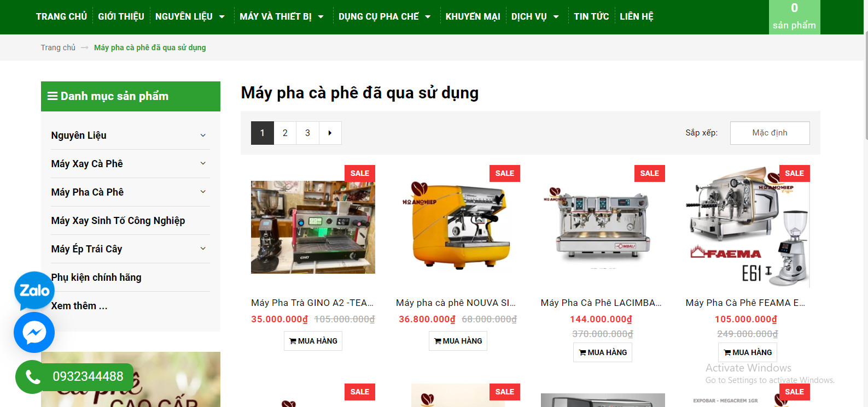Open the Mặc định sort dropdown
This screenshot has width=868, height=407.
click(770, 133)
